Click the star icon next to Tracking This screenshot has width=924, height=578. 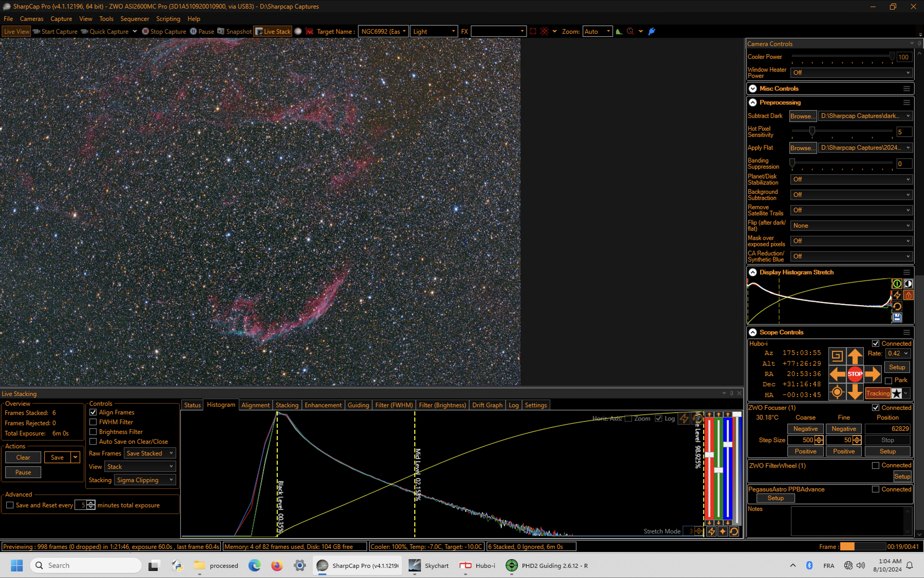click(897, 393)
